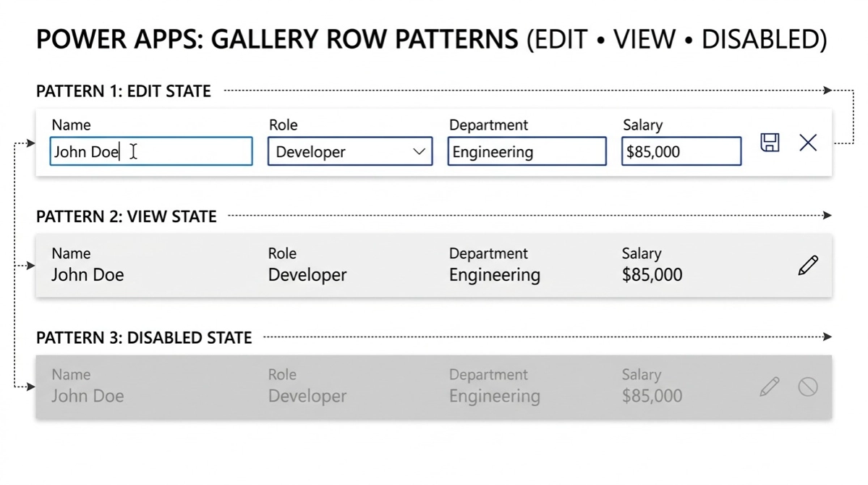The height and width of the screenshot is (485, 868).
Task: Click Engineering value in the view row
Action: [495, 275]
